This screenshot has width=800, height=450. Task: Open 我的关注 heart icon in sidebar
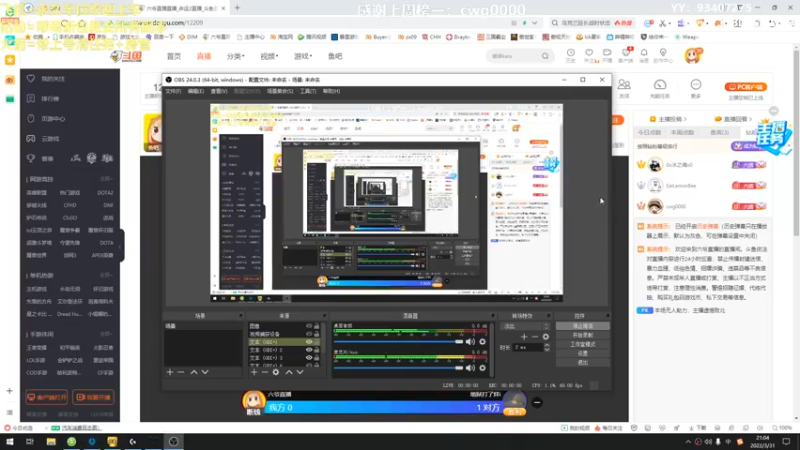point(31,79)
